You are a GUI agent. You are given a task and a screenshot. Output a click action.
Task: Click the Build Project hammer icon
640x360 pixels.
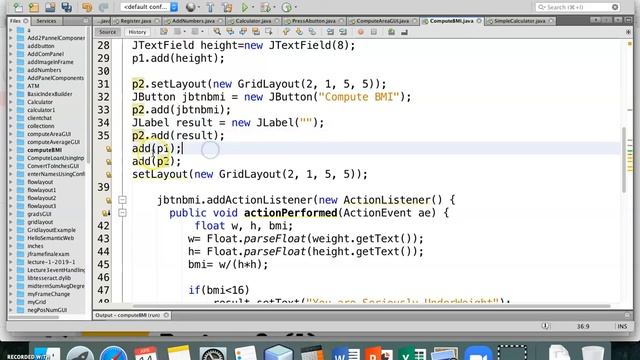(210, 7)
